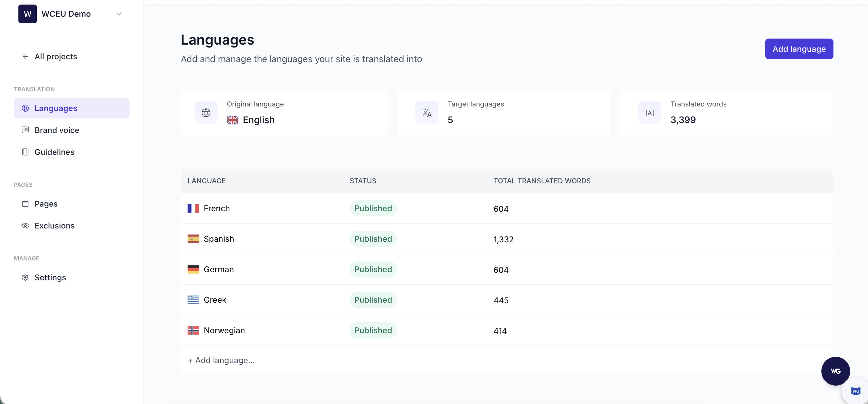
Task: Click the Published badge for Greek
Action: (x=373, y=300)
